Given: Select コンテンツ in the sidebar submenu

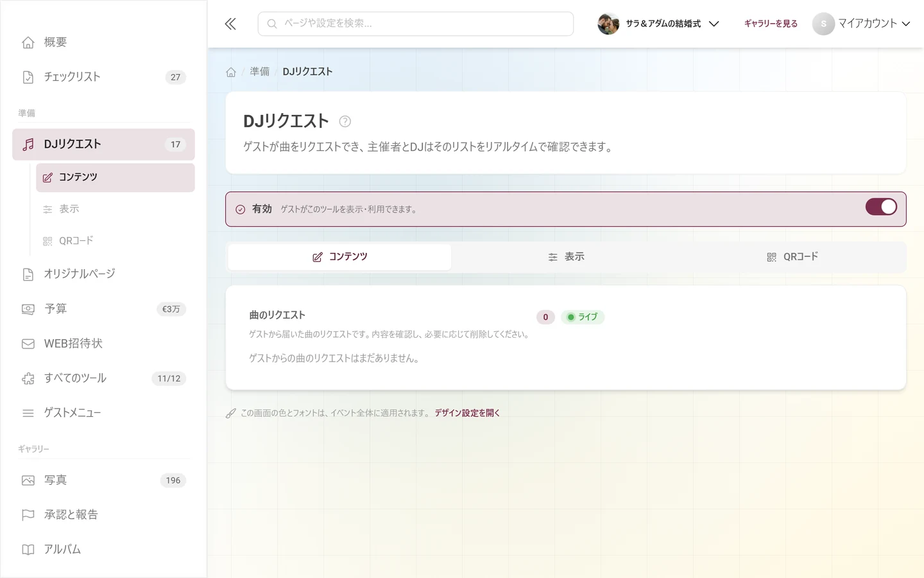Looking at the screenshot, I should (116, 177).
